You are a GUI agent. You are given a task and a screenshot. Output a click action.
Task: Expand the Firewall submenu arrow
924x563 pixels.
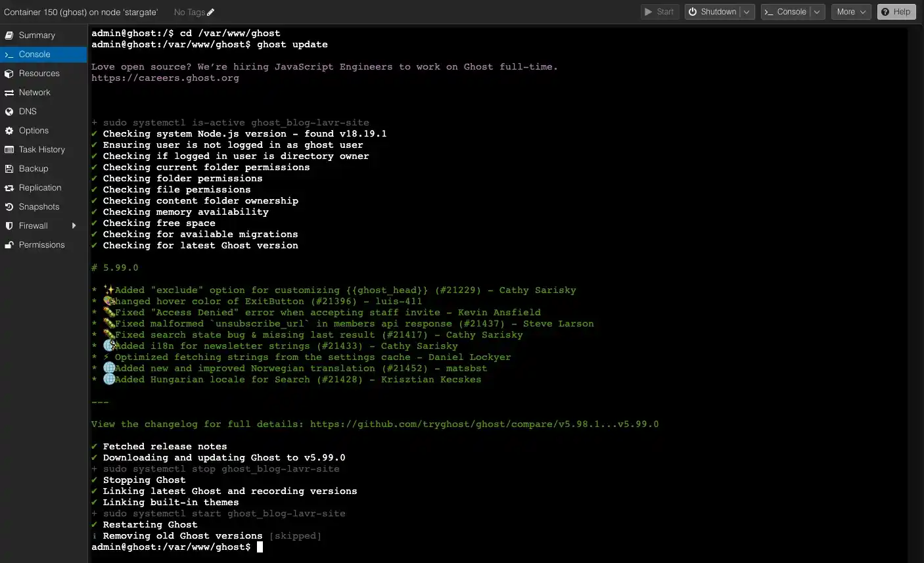[x=74, y=226]
